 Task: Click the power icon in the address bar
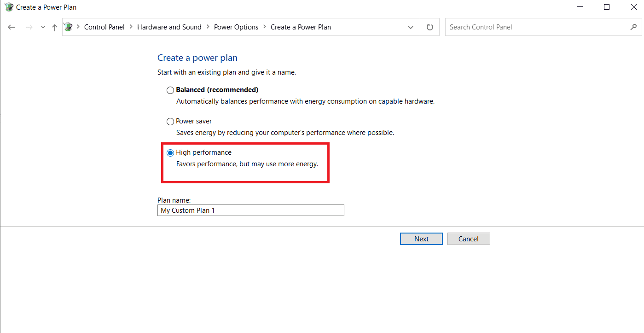click(x=69, y=27)
